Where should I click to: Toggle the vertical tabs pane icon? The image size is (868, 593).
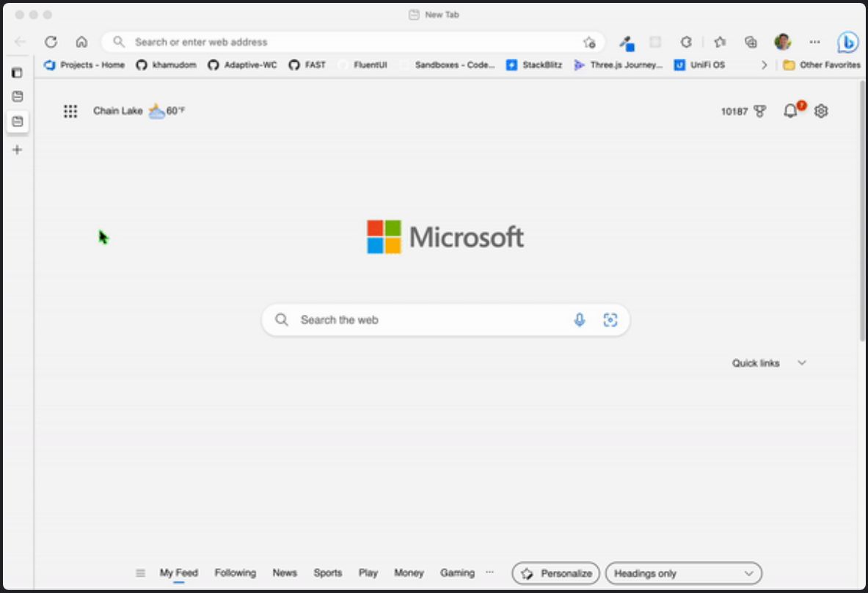pyautogui.click(x=17, y=73)
